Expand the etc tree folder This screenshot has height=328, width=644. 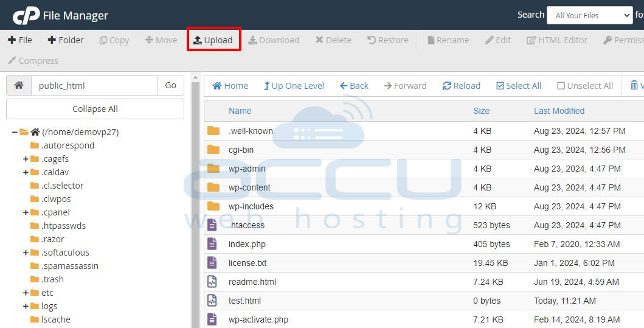pyautogui.click(x=26, y=293)
